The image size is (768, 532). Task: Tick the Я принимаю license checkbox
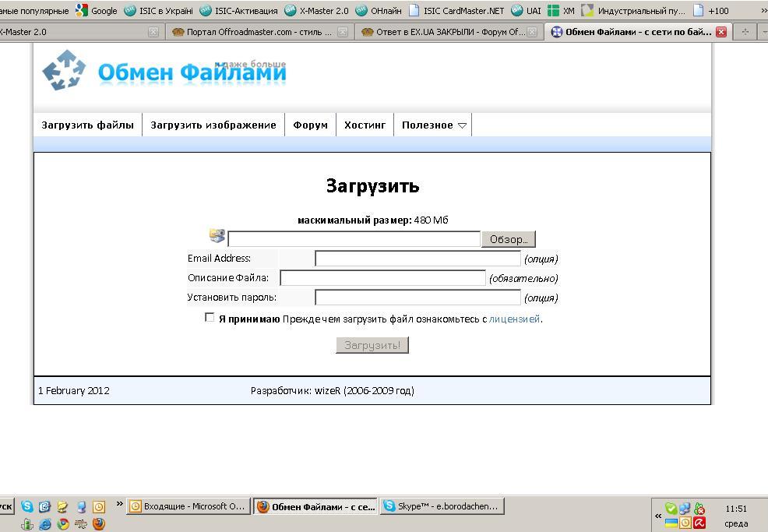click(210, 318)
